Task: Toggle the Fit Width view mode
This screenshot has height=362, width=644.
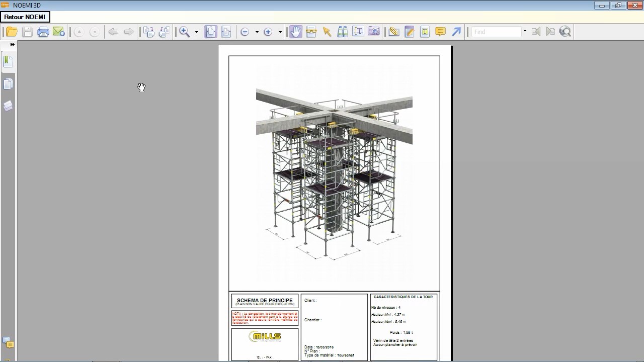Action: coord(226,32)
